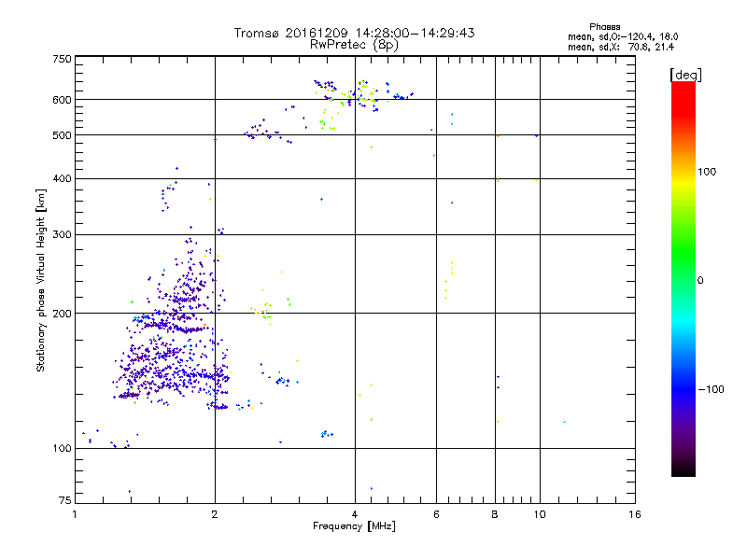Click the y-axis tick label '500'
The image size is (747, 560).
62,135
